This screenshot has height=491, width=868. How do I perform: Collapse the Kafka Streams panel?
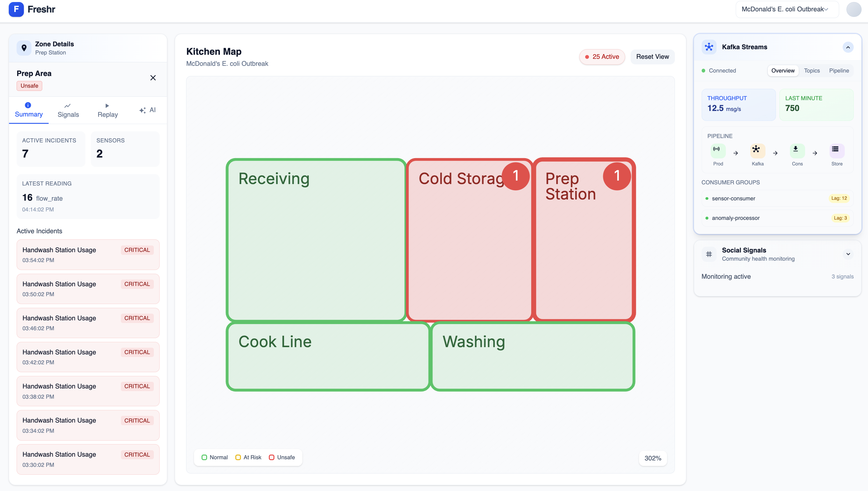coord(847,47)
